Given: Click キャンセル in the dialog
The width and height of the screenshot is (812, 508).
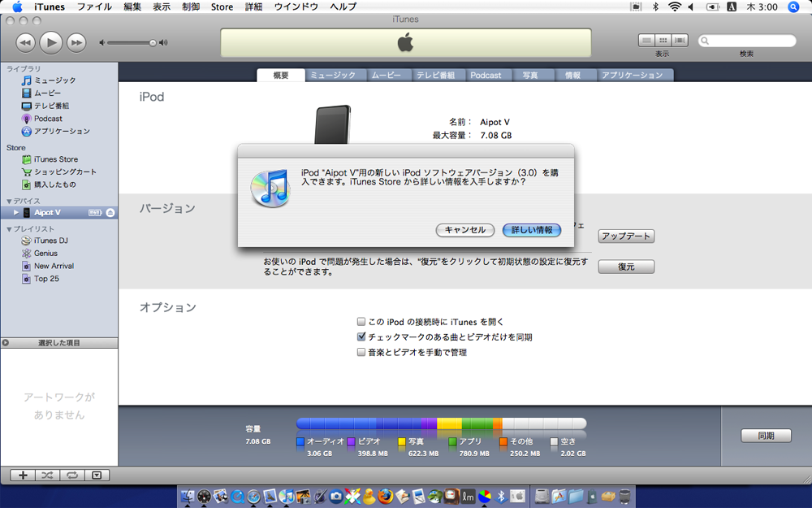Looking at the screenshot, I should pos(465,230).
